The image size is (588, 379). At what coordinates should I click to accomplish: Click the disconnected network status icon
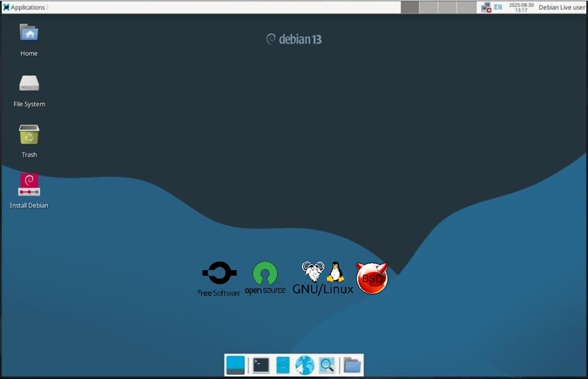tap(486, 7)
